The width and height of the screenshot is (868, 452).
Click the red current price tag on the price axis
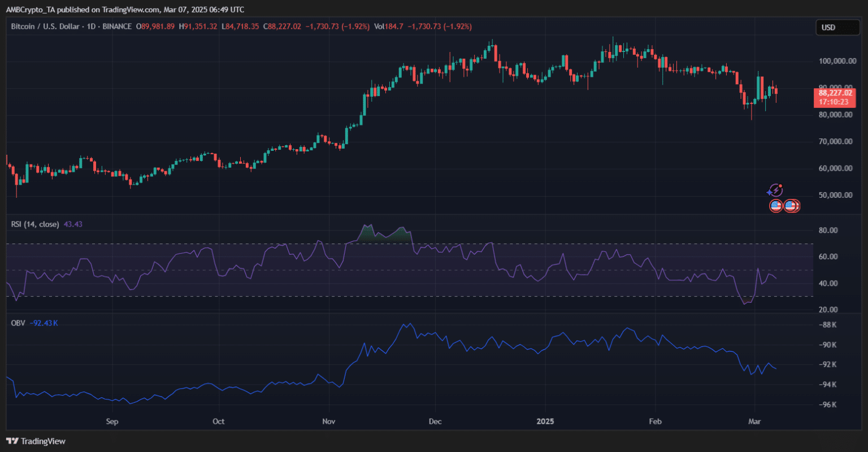tap(834, 98)
